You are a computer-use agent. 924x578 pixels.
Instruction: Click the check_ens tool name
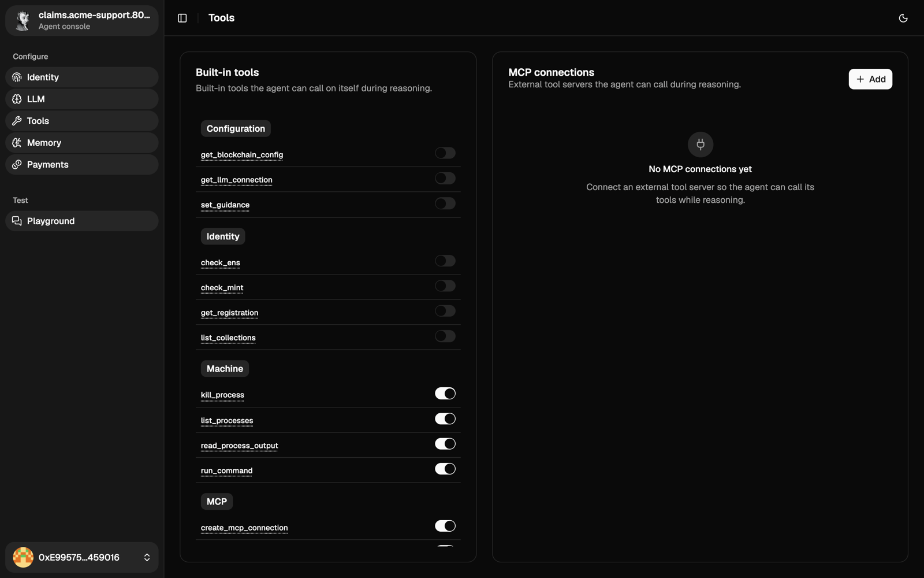click(x=221, y=262)
